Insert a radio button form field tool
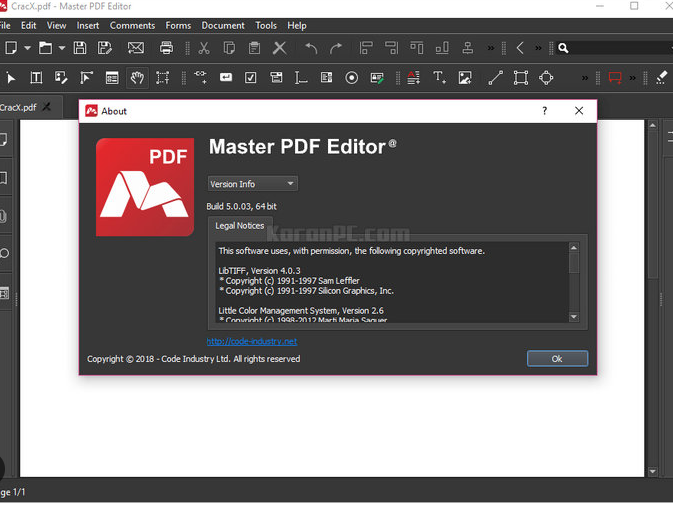 pos(352,78)
